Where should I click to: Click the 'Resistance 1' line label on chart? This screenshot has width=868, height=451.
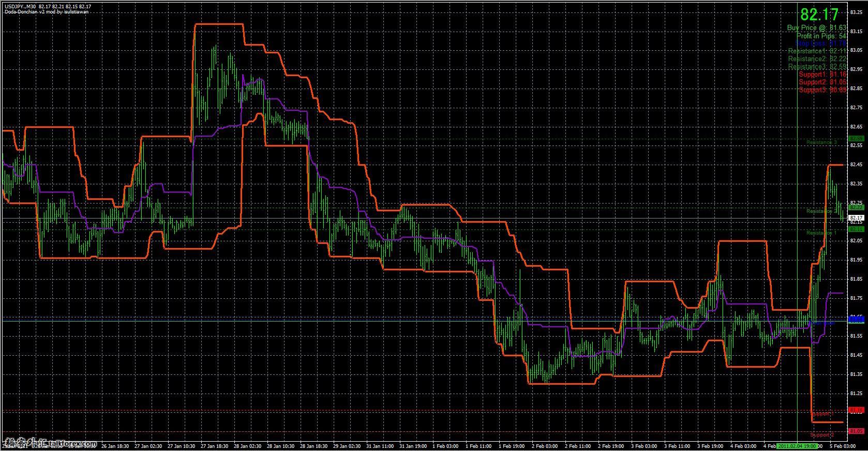[821, 233]
